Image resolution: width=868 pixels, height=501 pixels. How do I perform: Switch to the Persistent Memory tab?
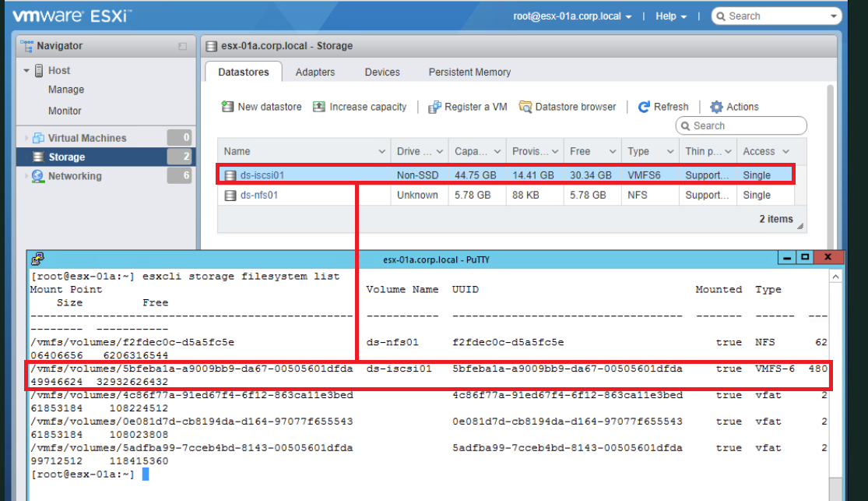[x=469, y=72]
